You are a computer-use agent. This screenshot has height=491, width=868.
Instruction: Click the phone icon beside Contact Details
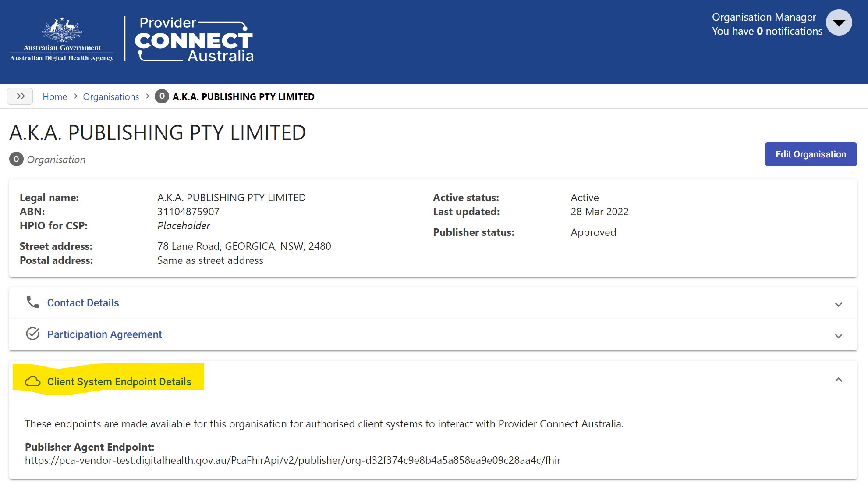pos(32,302)
